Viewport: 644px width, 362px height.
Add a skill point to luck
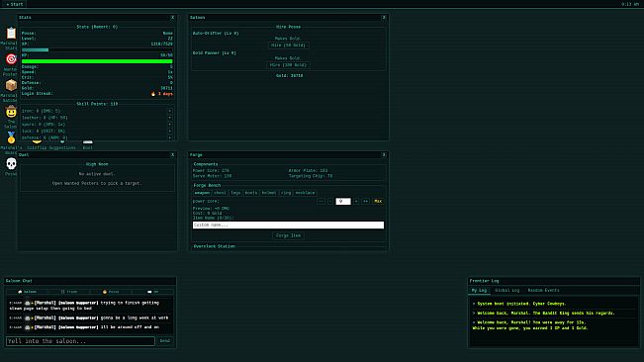[169, 131]
